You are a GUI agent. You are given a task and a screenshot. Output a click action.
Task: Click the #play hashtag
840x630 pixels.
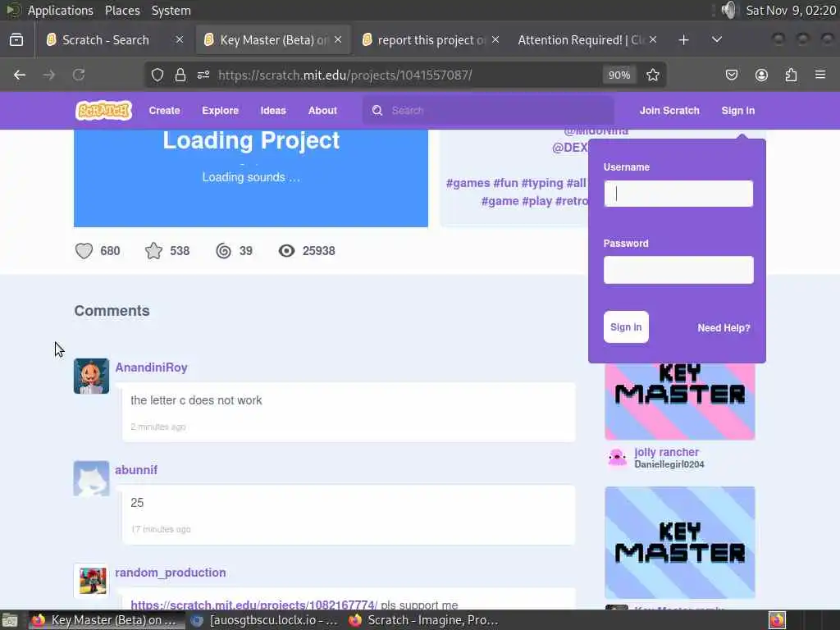click(x=536, y=202)
